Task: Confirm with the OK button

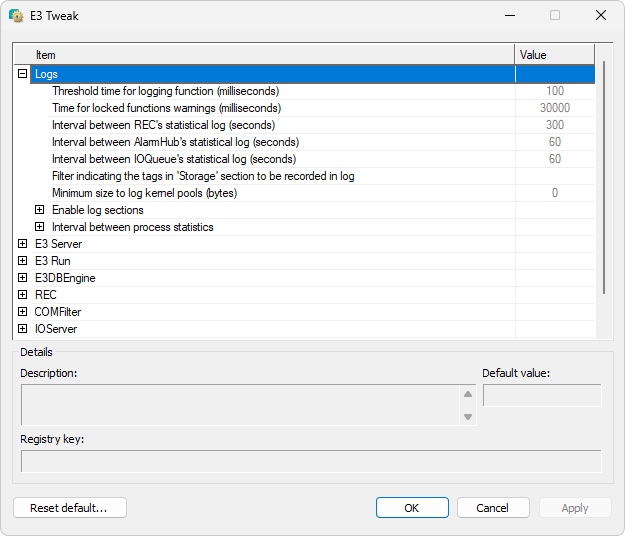Action: tap(412, 508)
